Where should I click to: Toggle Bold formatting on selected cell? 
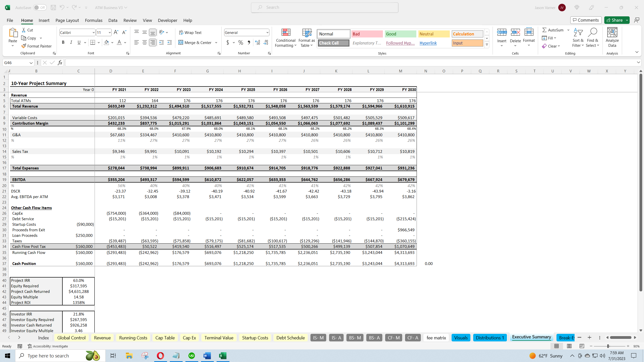tap(63, 42)
